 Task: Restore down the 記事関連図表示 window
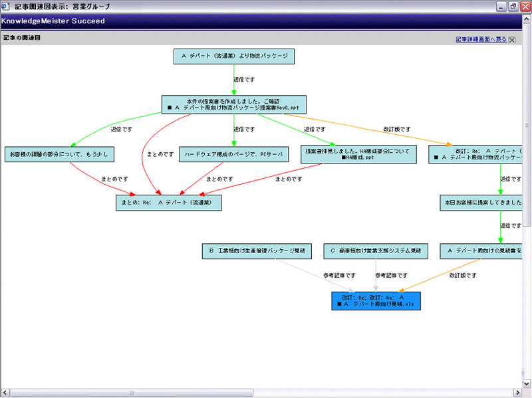tap(513, 7)
